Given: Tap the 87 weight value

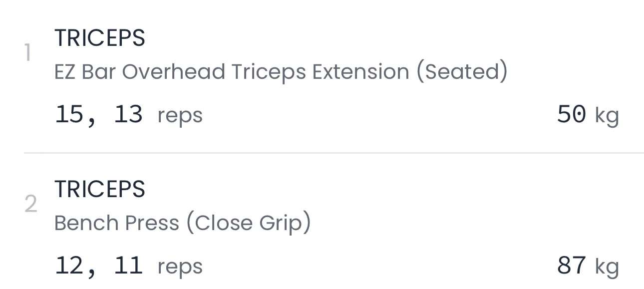Looking at the screenshot, I should click(571, 266).
